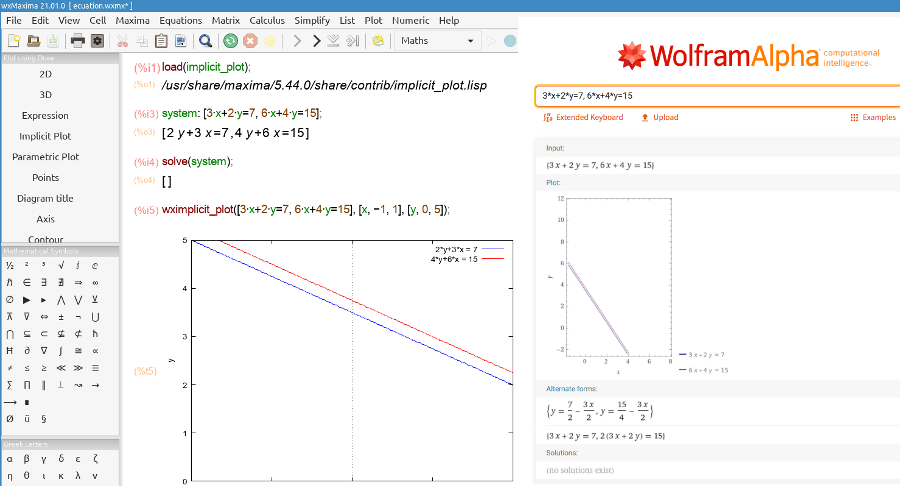
Task: Open the Help menu
Action: (449, 21)
